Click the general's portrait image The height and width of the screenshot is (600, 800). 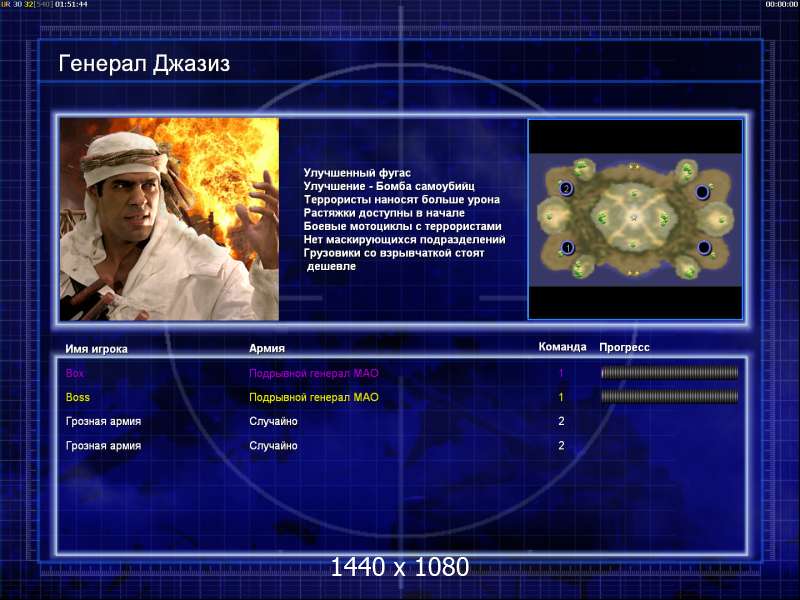[x=169, y=219]
